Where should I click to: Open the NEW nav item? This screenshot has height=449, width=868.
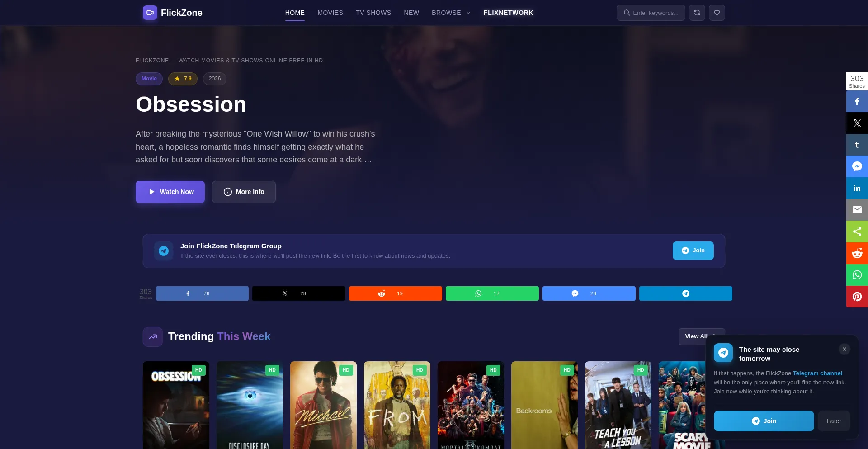(x=411, y=13)
